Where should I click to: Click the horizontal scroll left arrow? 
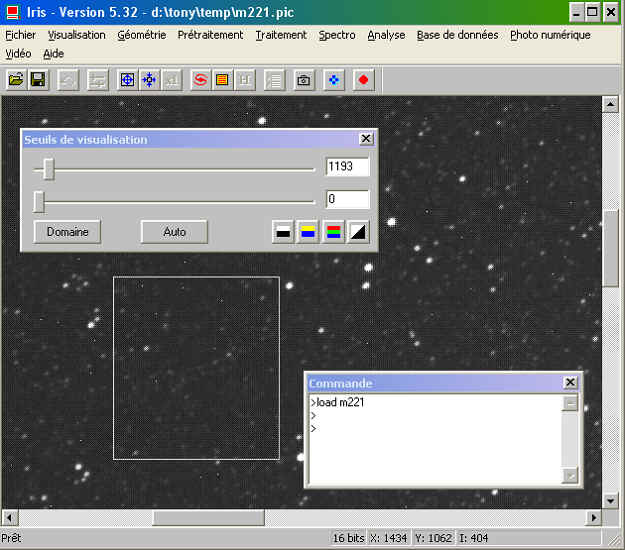click(10, 518)
